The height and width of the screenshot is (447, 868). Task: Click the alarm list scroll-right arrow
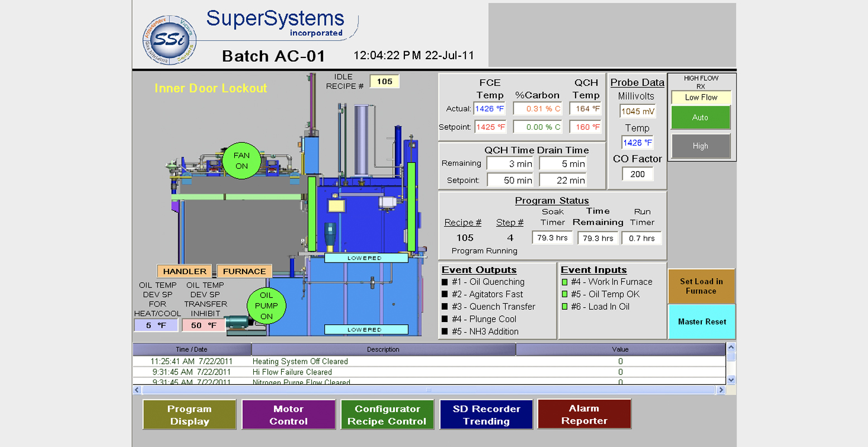click(721, 390)
